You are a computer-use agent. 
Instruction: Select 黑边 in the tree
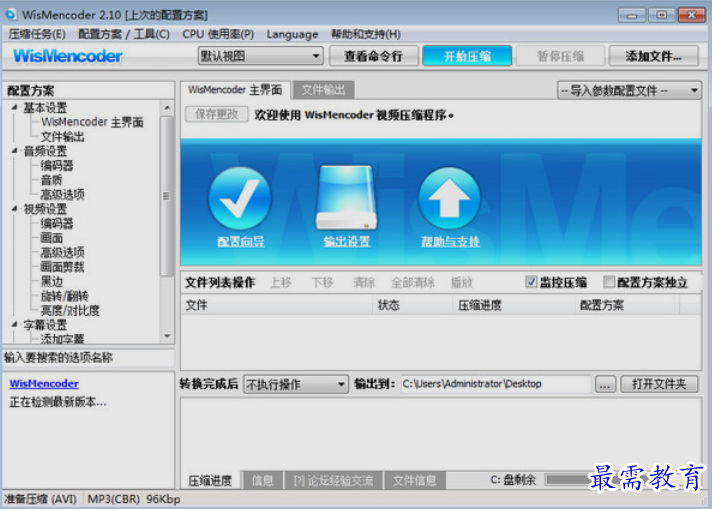(x=51, y=282)
